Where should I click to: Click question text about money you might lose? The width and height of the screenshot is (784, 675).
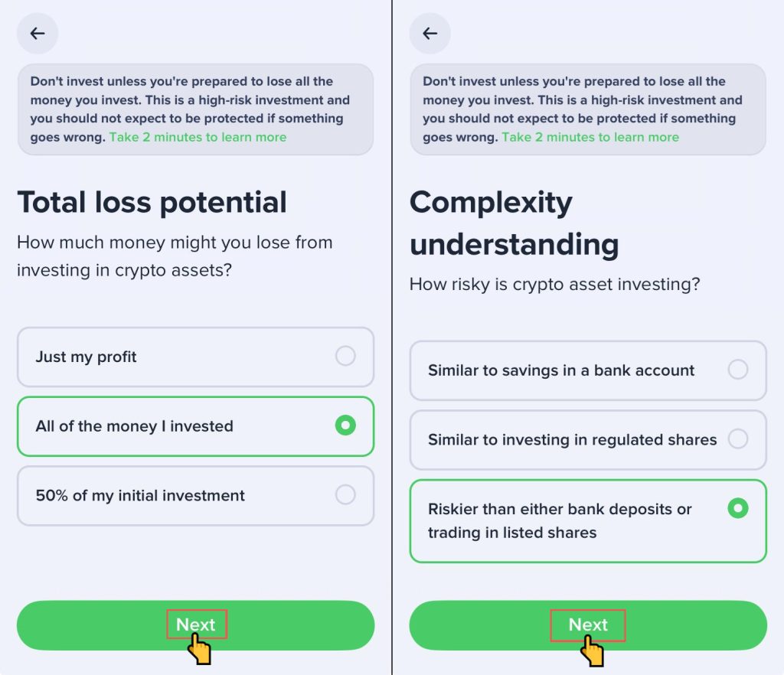[x=175, y=256]
